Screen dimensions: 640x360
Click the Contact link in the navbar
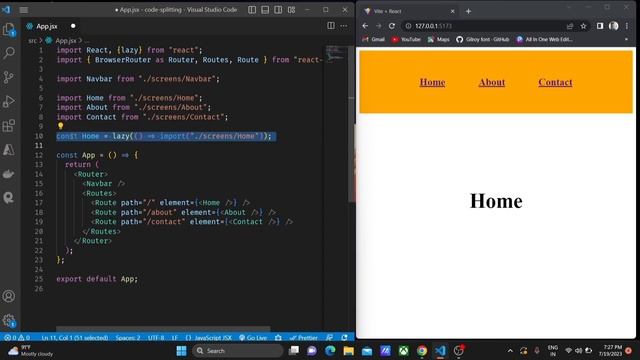click(x=555, y=82)
